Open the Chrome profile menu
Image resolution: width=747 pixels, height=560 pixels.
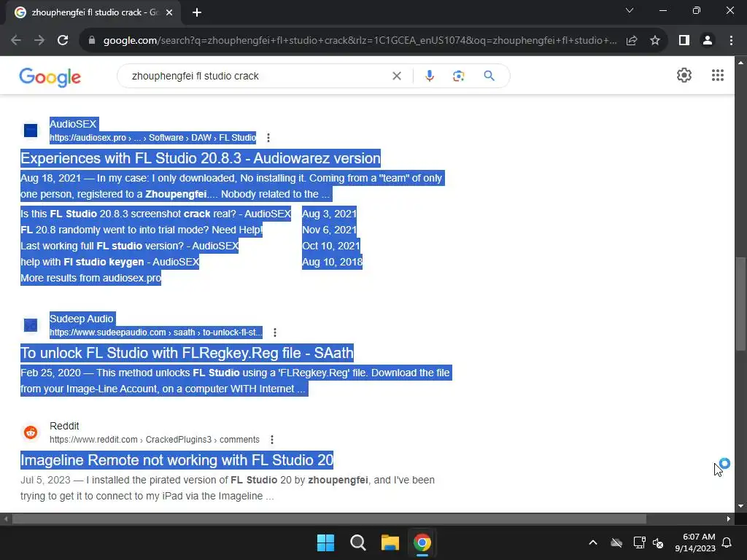click(x=708, y=41)
